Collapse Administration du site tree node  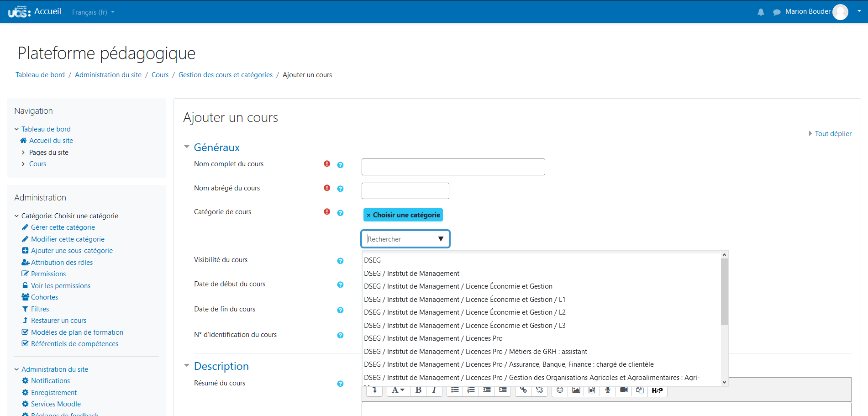pyautogui.click(x=16, y=369)
